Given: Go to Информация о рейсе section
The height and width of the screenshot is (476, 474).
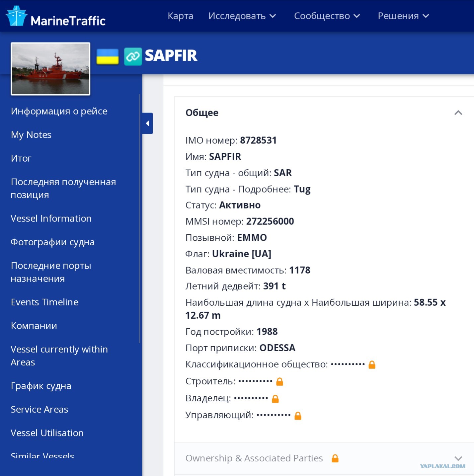Looking at the screenshot, I should click(59, 111).
